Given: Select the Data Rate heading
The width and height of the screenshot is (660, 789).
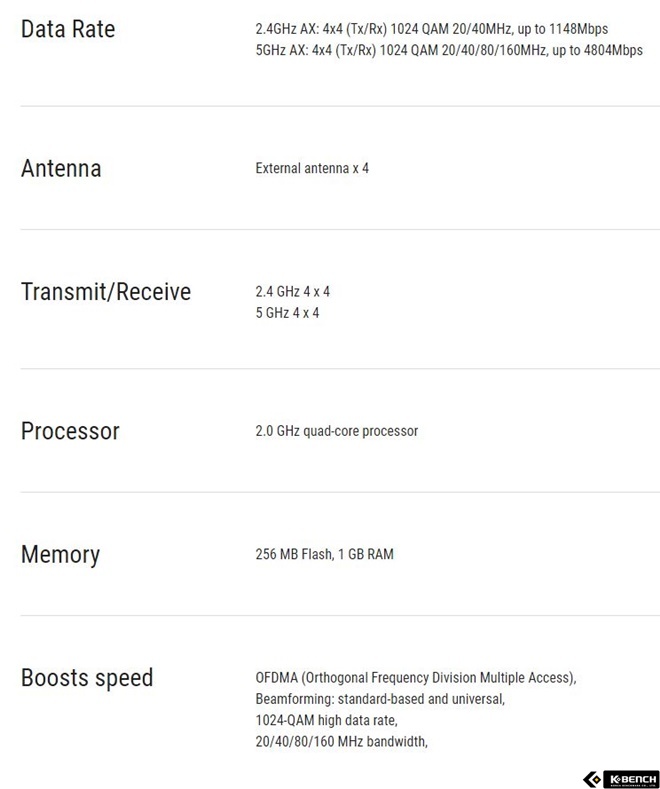Looking at the screenshot, I should click(68, 29).
